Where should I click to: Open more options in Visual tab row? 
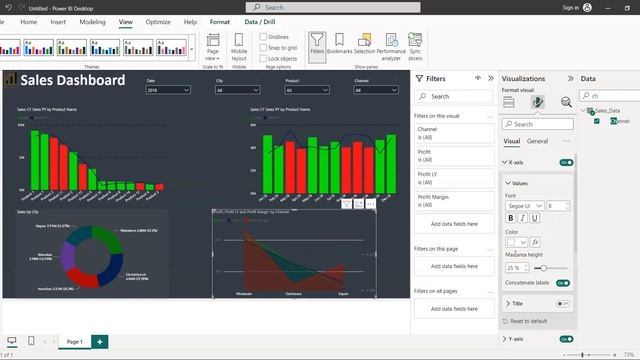point(566,141)
